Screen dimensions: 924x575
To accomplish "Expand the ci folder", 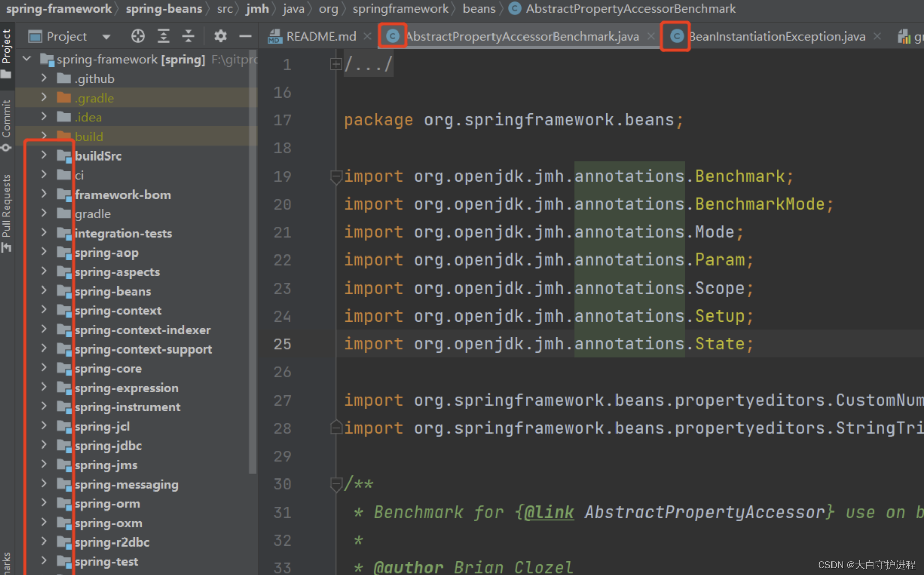I will pos(44,175).
